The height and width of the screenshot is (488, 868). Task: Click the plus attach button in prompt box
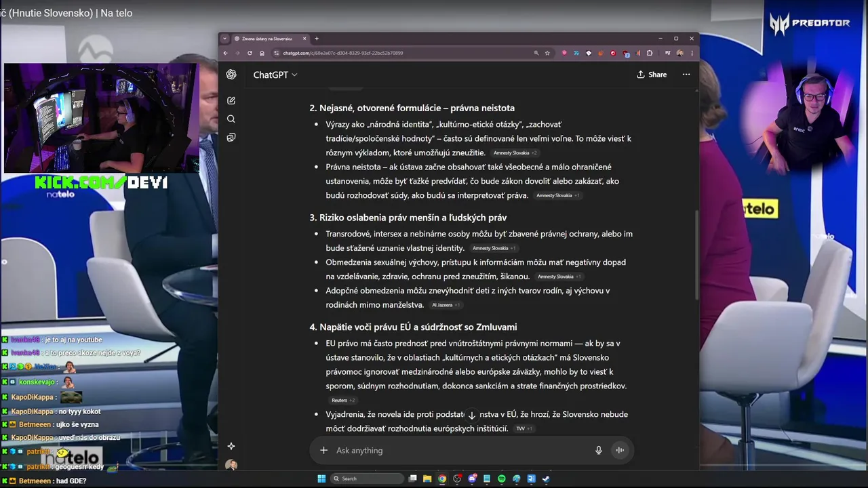pyautogui.click(x=323, y=450)
